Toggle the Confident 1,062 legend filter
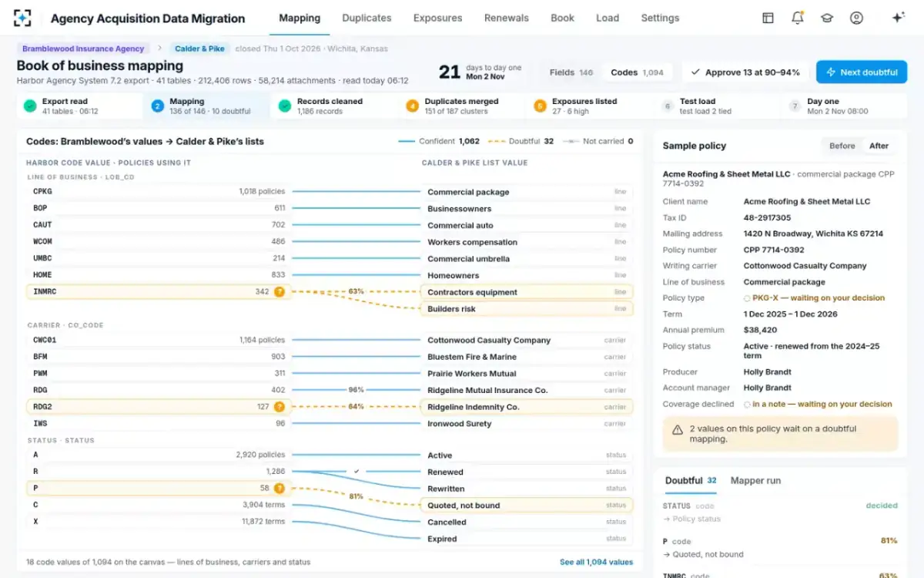Image resolution: width=924 pixels, height=578 pixels. pos(439,141)
